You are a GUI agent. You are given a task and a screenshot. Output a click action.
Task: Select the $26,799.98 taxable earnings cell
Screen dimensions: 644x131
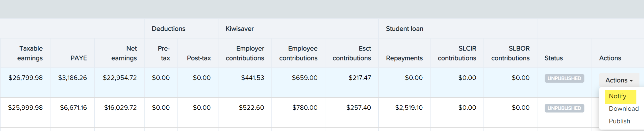pyautogui.click(x=26, y=78)
